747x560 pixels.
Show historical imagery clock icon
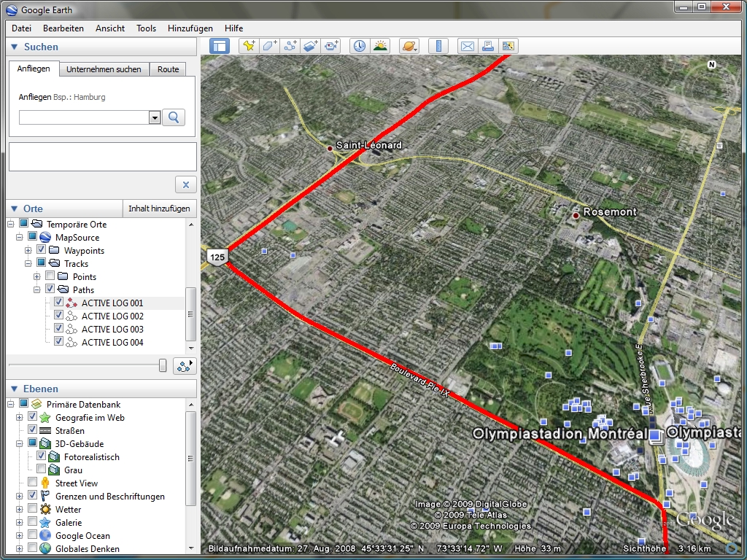click(x=360, y=46)
